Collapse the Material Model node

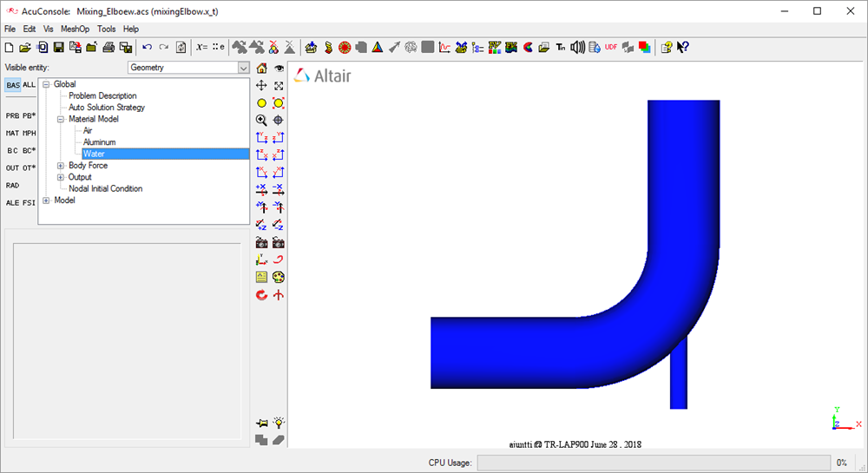coord(61,120)
